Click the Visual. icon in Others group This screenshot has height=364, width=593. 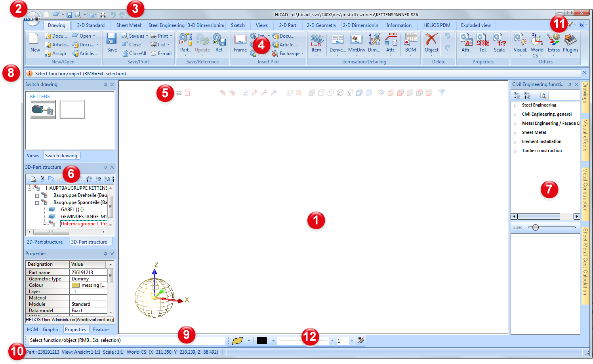coord(520,39)
